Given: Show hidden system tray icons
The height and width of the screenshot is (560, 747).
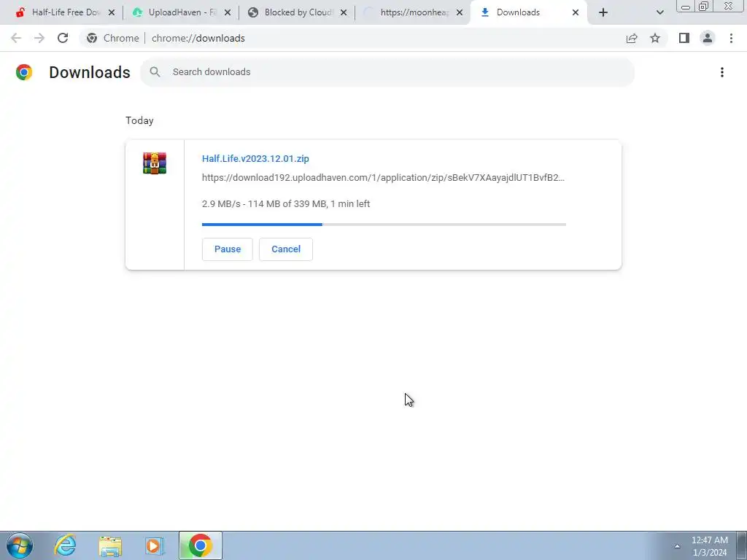Looking at the screenshot, I should [677, 546].
